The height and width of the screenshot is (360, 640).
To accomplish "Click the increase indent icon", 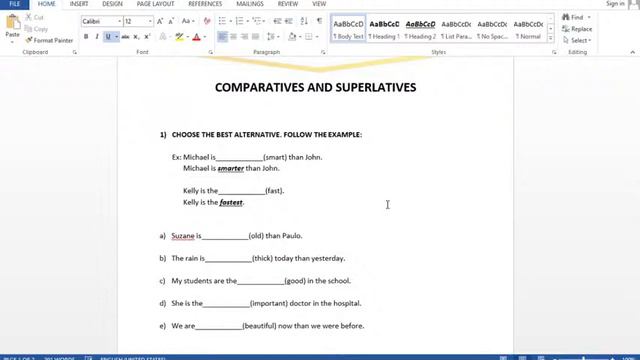I will point(289,21).
